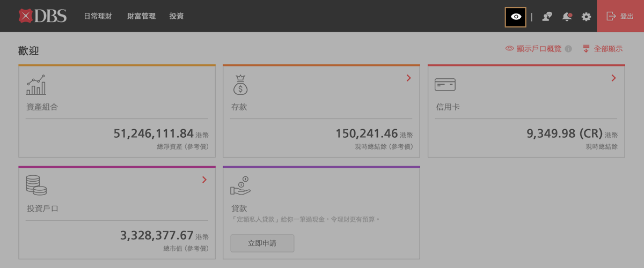Open the notifications bell
The image size is (644, 268).
pyautogui.click(x=567, y=17)
